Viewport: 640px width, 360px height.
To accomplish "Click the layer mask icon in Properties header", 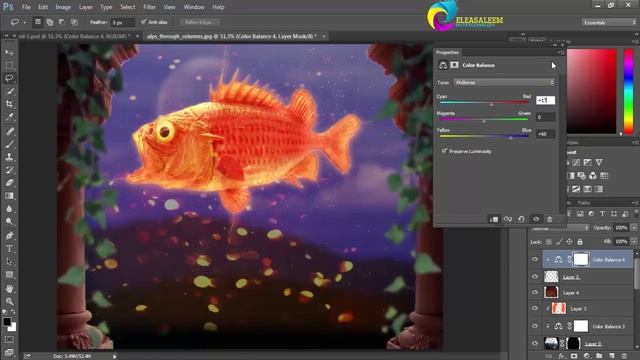I will coord(454,65).
